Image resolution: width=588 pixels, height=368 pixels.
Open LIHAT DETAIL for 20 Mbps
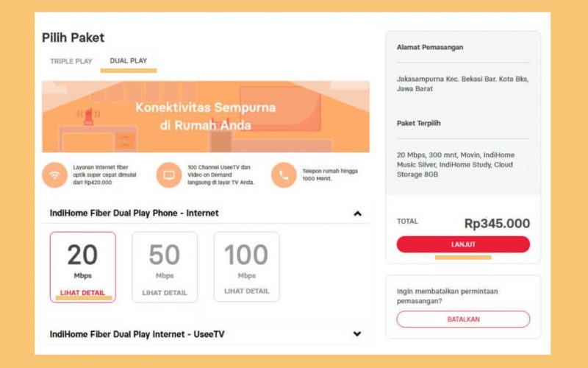[83, 293]
